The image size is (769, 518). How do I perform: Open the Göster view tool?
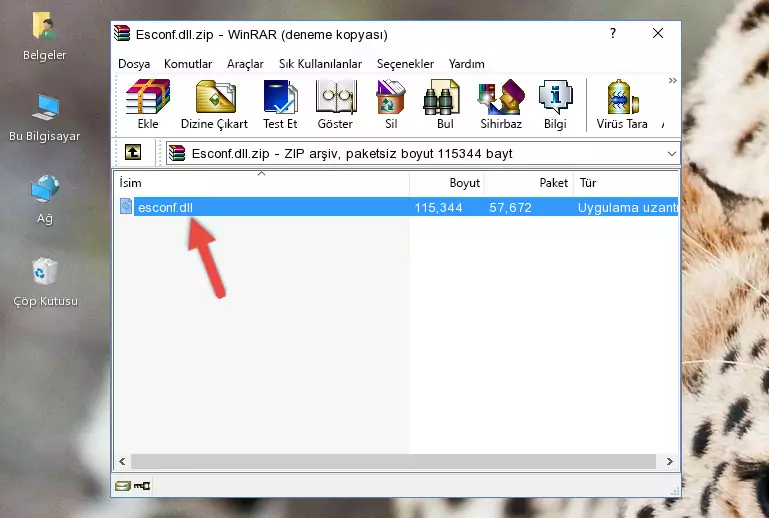point(335,104)
